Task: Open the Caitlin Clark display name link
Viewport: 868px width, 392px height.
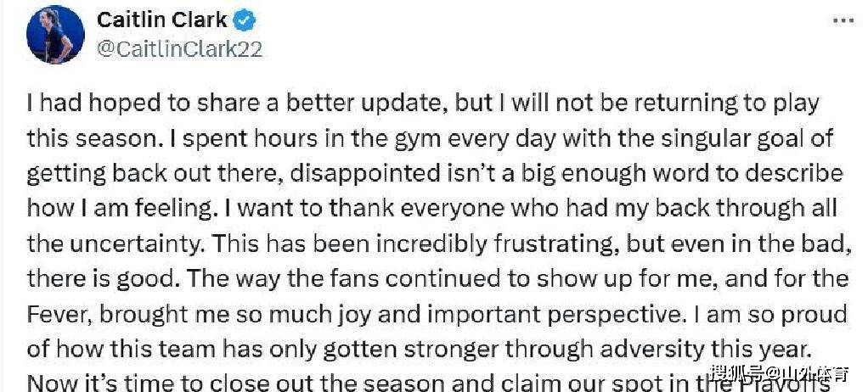Action: pyautogui.click(x=161, y=20)
